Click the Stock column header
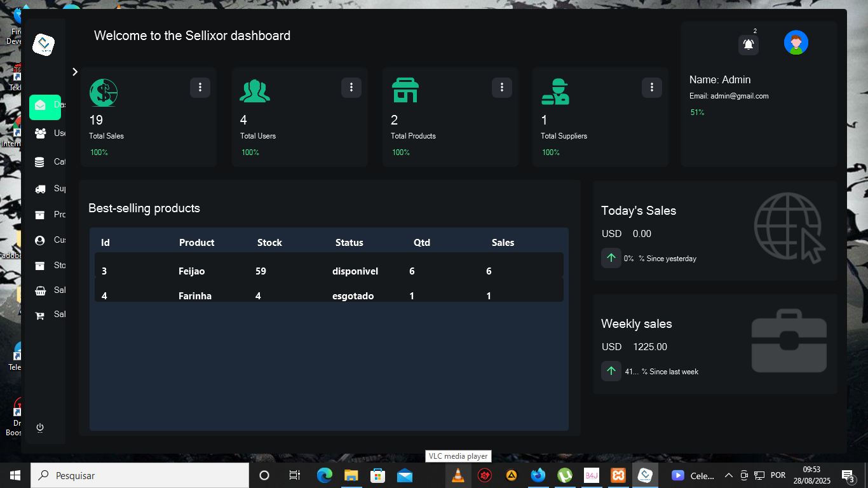The width and height of the screenshot is (868, 488). pos(269,243)
